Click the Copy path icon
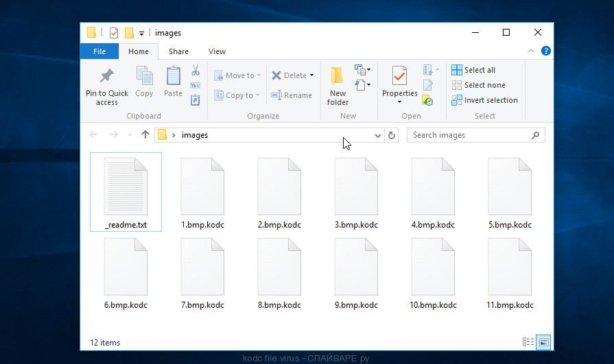Screen dimensions: 614x364 (195, 85)
